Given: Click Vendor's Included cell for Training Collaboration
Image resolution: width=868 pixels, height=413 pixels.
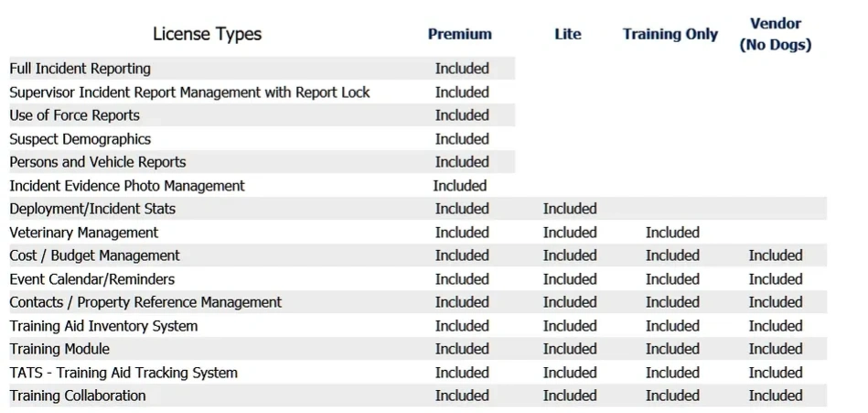Looking at the screenshot, I should 775,396.
